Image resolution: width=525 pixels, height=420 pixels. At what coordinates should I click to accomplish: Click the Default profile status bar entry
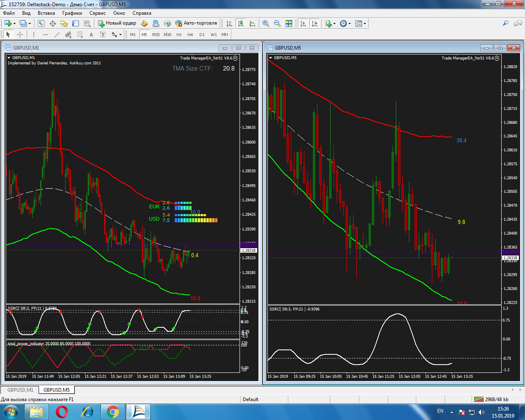[x=251, y=399]
